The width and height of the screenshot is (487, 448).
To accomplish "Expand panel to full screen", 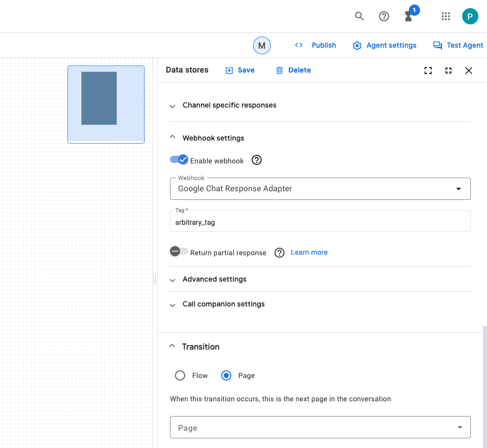I will click(x=428, y=71).
